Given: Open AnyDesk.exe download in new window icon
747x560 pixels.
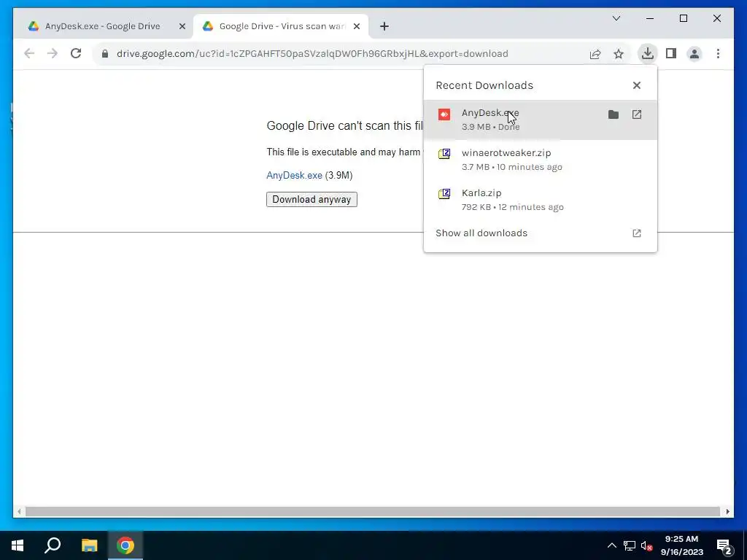Looking at the screenshot, I should coord(637,114).
